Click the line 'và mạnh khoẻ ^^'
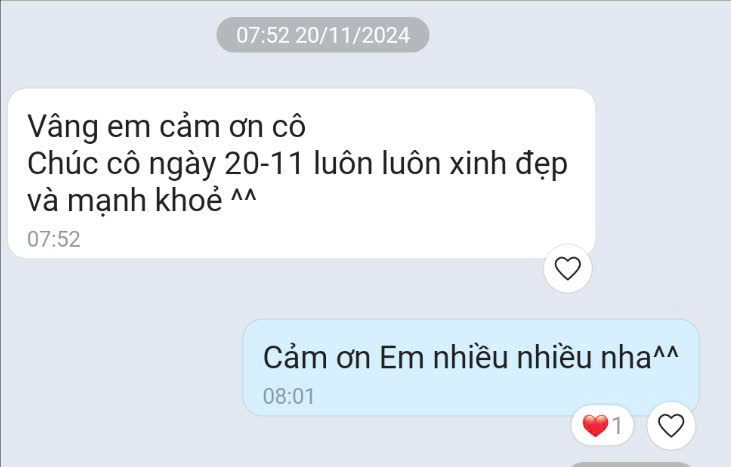Screen dimensions: 731x467 coord(142,200)
